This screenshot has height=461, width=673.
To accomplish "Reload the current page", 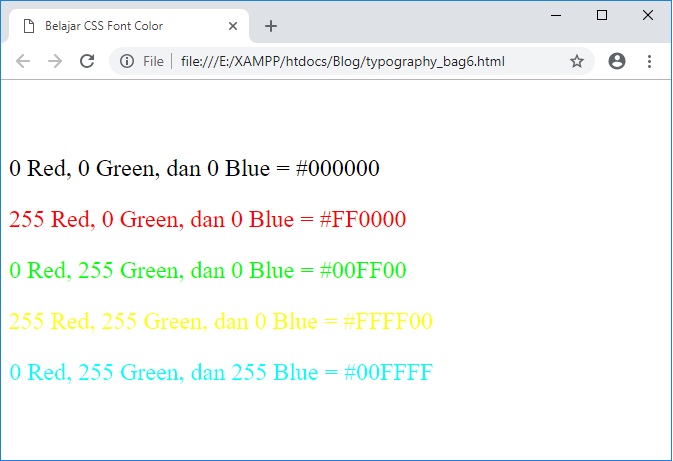I will click(x=87, y=61).
